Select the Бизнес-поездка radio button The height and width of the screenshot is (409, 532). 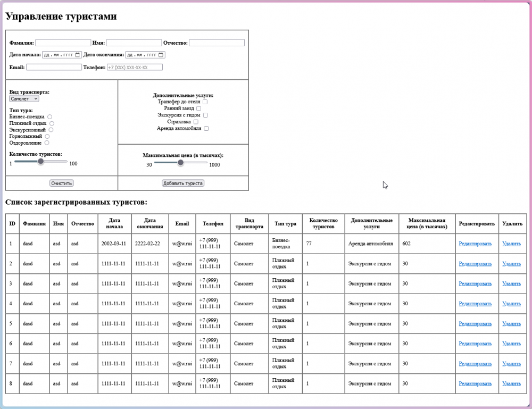point(49,116)
